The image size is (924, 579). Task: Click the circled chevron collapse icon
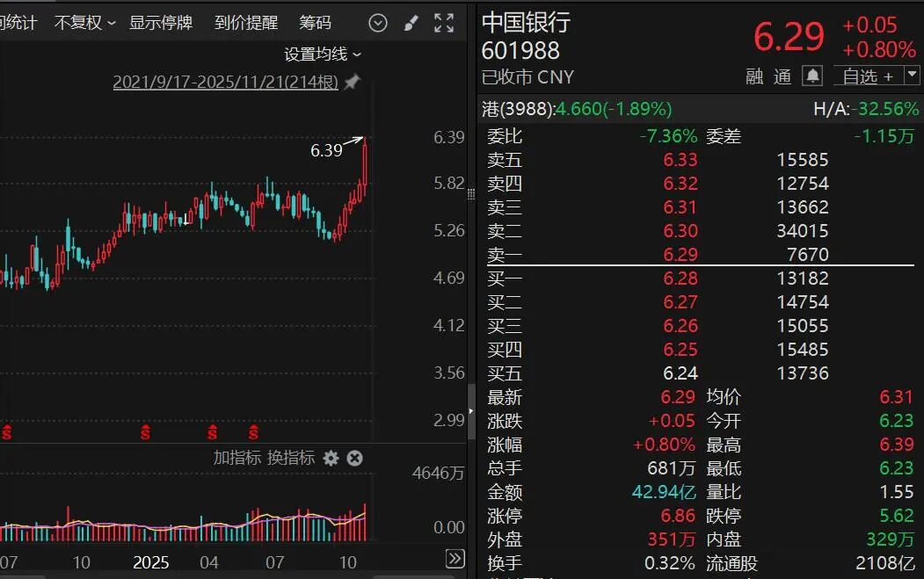[x=378, y=23]
